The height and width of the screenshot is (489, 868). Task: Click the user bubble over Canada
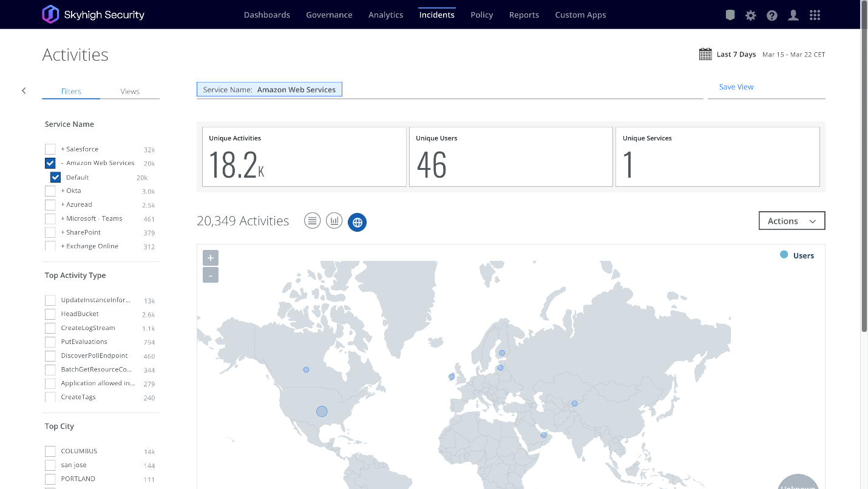point(306,369)
